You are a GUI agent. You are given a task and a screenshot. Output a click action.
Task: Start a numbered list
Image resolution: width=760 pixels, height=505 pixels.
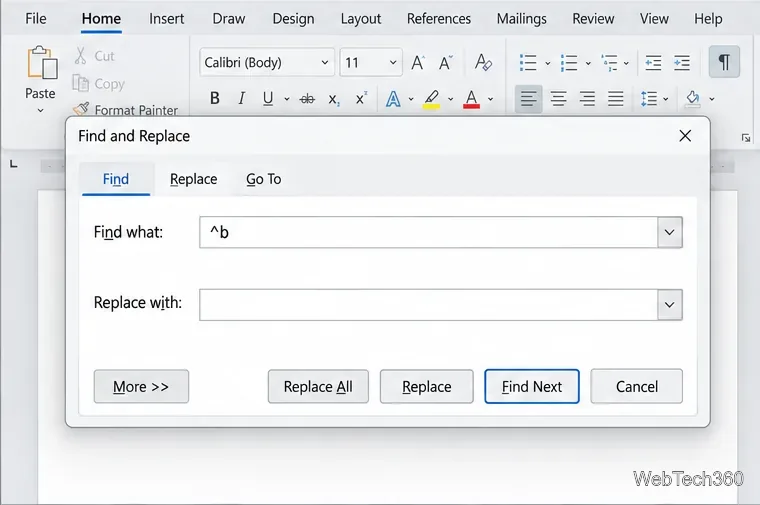click(x=569, y=63)
